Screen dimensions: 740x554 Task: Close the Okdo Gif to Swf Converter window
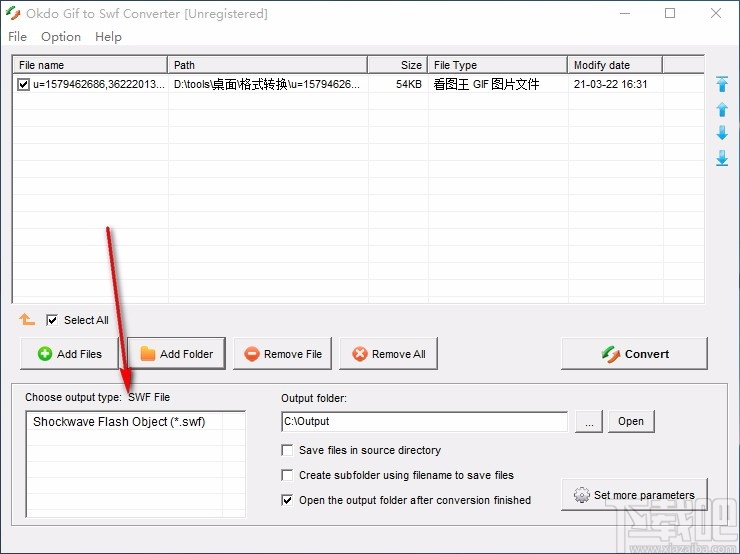pos(715,13)
